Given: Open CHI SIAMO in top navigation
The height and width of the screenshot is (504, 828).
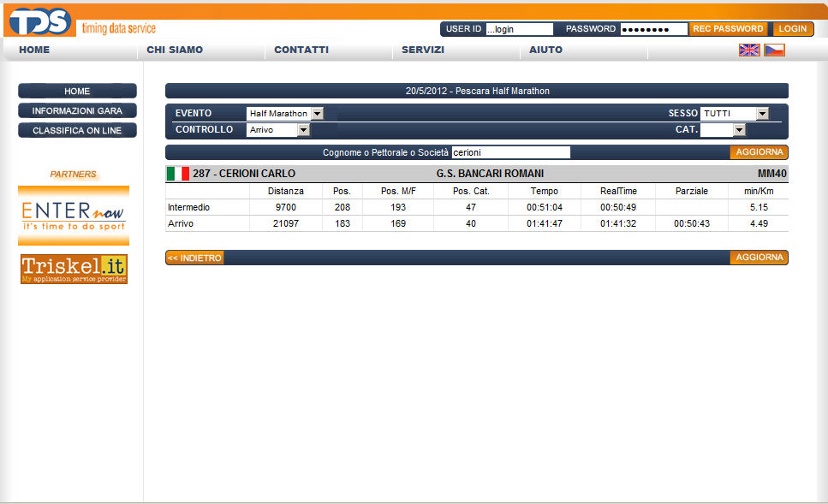Looking at the screenshot, I should [x=175, y=50].
